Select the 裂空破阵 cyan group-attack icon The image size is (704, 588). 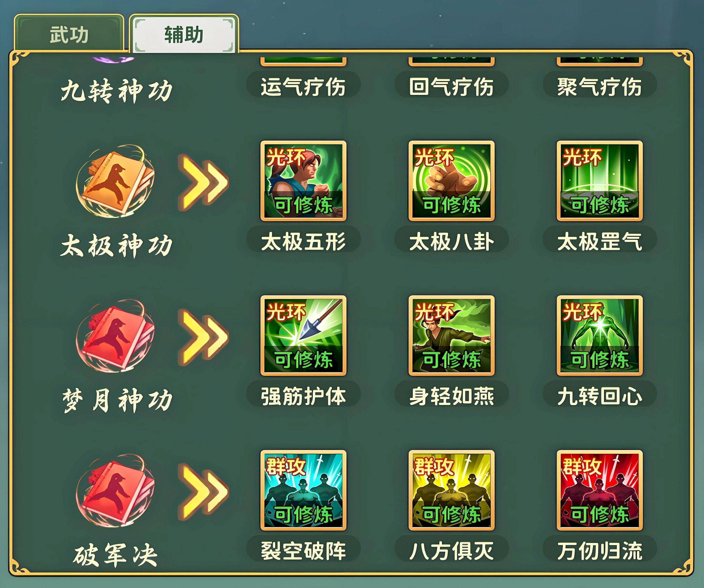pos(303,490)
